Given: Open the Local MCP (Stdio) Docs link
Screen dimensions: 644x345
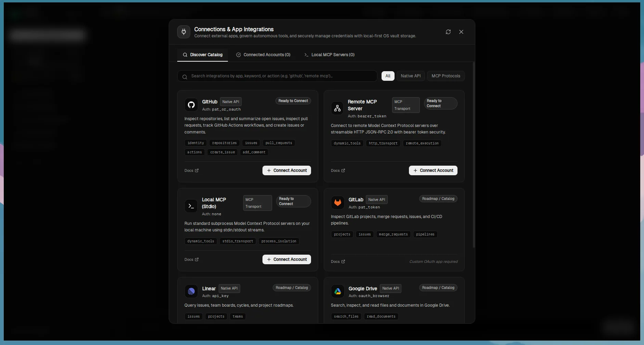Looking at the screenshot, I should point(192,259).
